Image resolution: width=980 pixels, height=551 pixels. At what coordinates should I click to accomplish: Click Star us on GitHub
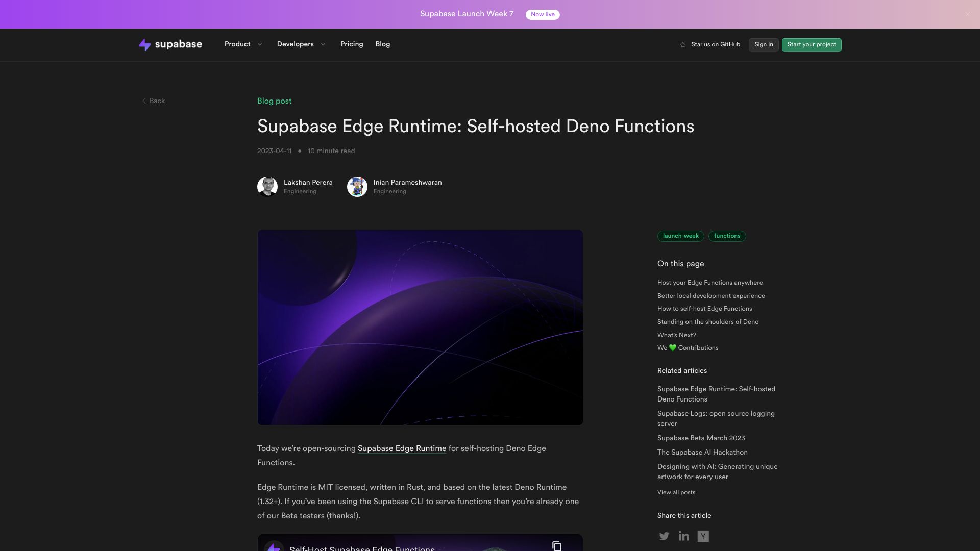pyautogui.click(x=716, y=45)
